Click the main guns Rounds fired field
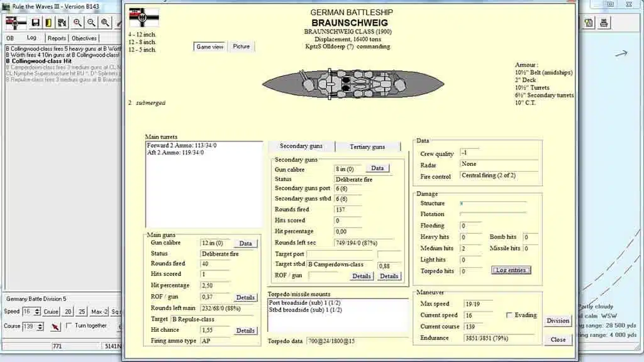The height and width of the screenshot is (362, 644). click(x=215, y=264)
